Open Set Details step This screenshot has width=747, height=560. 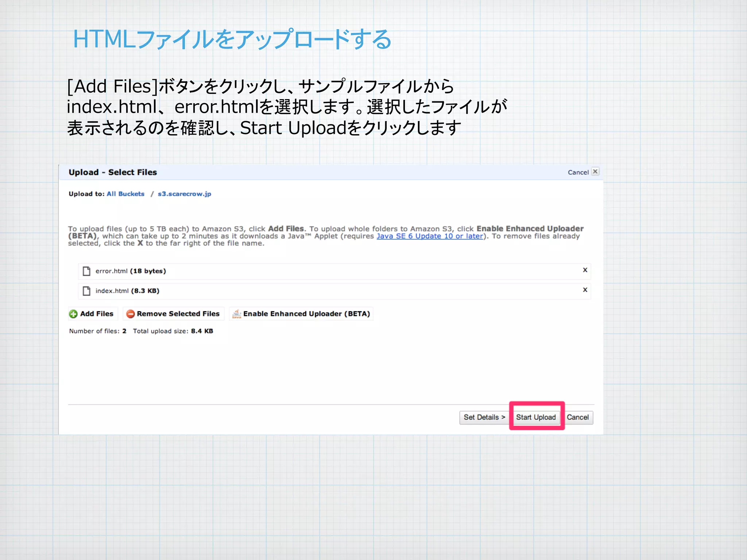click(x=484, y=417)
